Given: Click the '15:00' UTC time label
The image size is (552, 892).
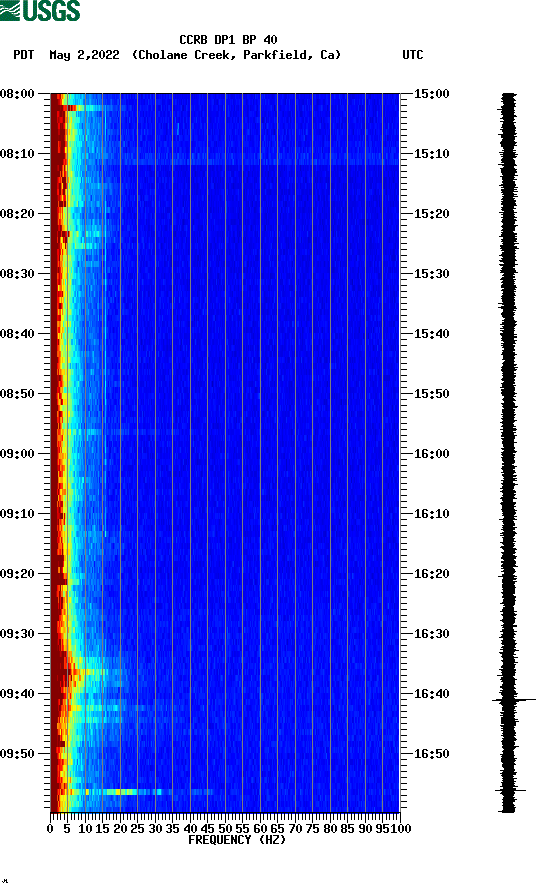Looking at the screenshot, I should [x=431, y=94].
